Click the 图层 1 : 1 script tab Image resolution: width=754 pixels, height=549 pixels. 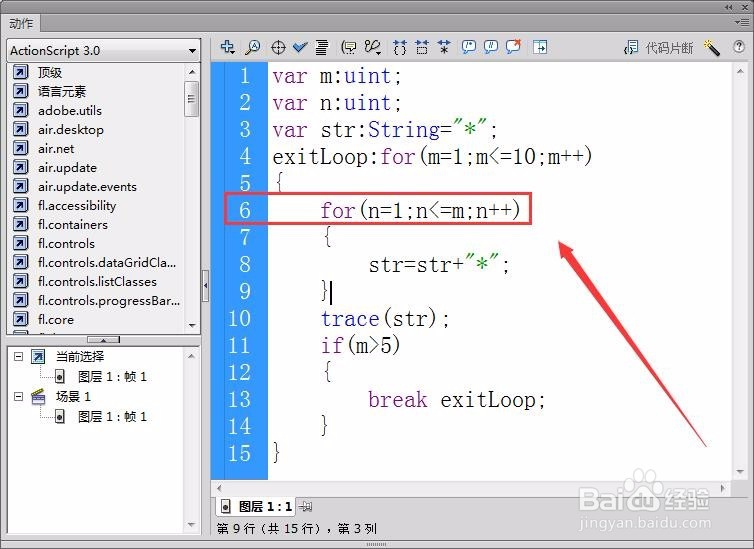click(256, 506)
